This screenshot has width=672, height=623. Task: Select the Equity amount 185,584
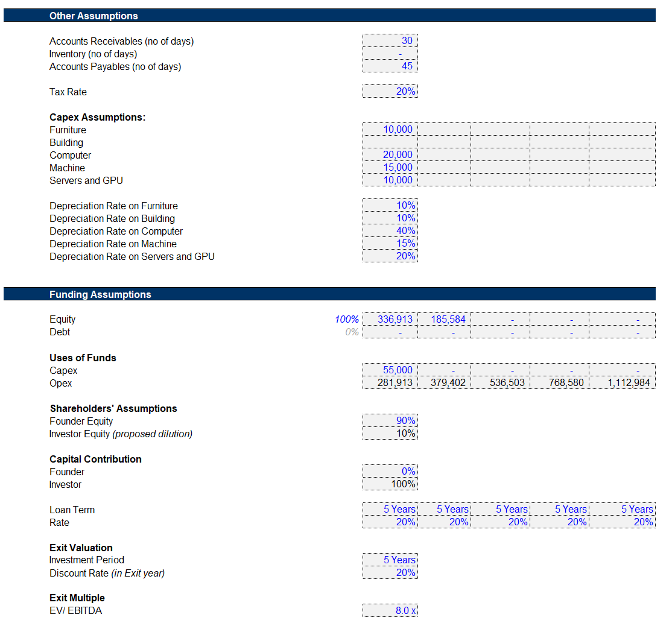pos(444,320)
